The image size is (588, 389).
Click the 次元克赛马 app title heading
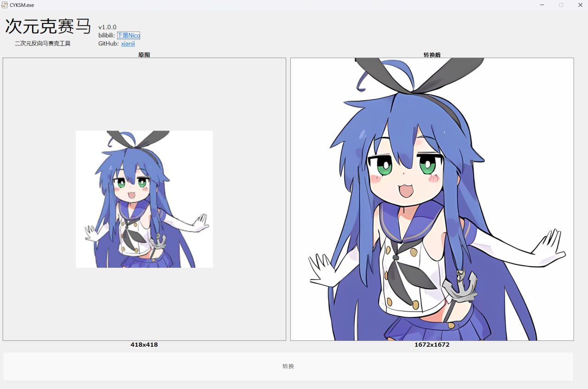[x=48, y=26]
